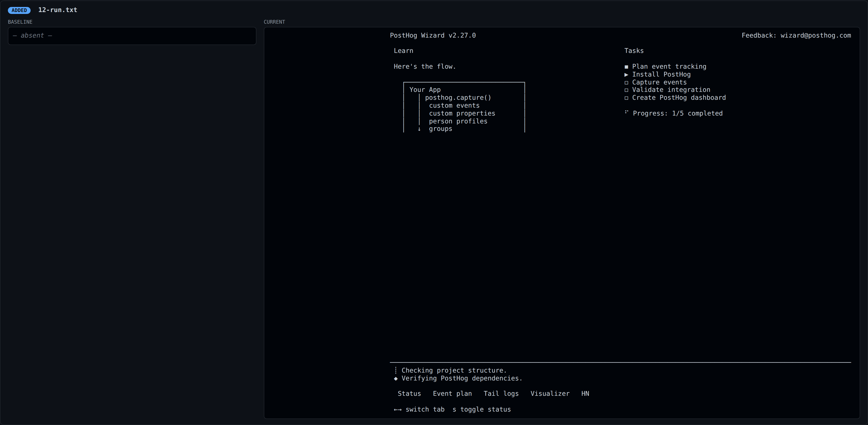Click the Progress: 1/5 completed text
This screenshot has height=425, width=868.
(678, 113)
